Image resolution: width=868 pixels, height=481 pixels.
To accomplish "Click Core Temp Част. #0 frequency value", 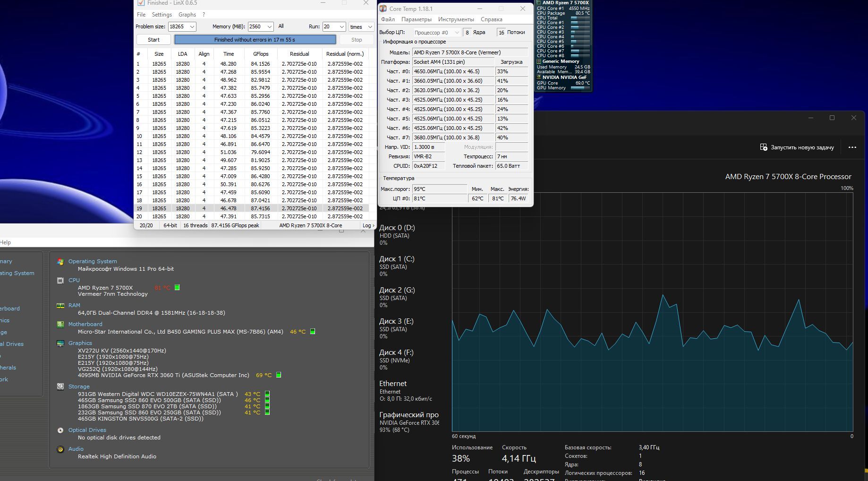I will (x=453, y=71).
